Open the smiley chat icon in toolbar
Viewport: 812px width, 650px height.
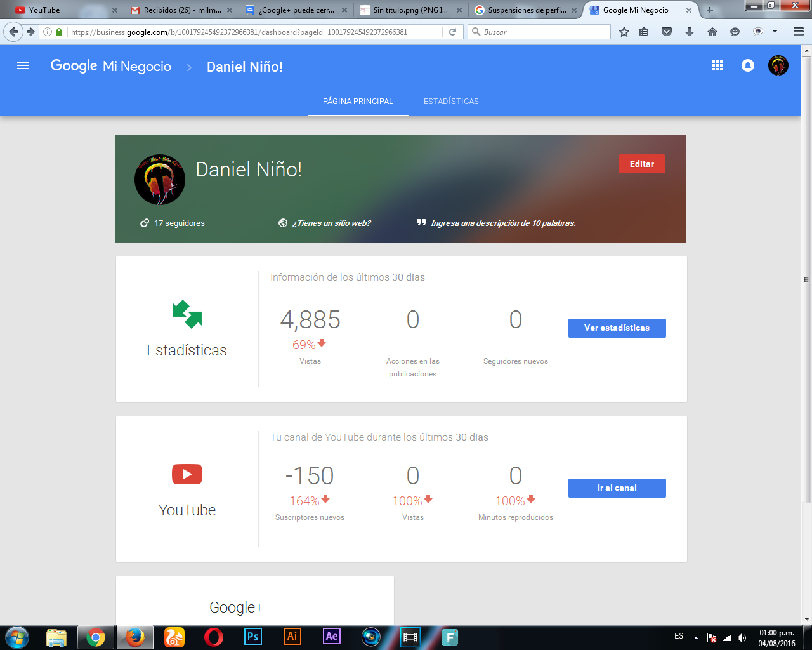pos(735,32)
